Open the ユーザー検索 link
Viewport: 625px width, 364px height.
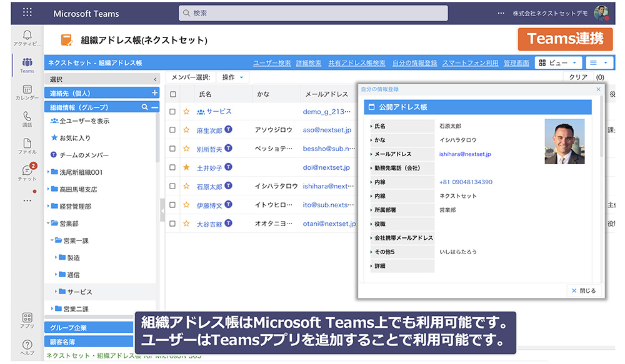(271, 63)
